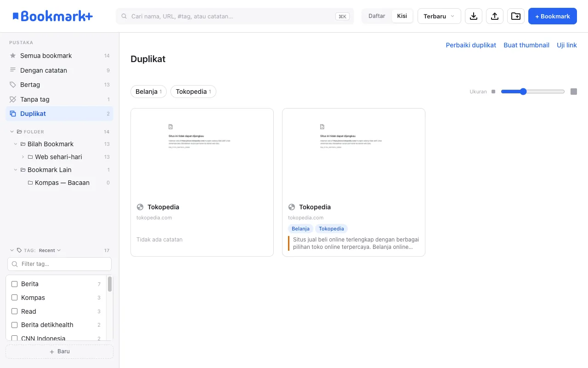The height and width of the screenshot is (368, 588).
Task: Click the small size square icon
Action: (493, 92)
